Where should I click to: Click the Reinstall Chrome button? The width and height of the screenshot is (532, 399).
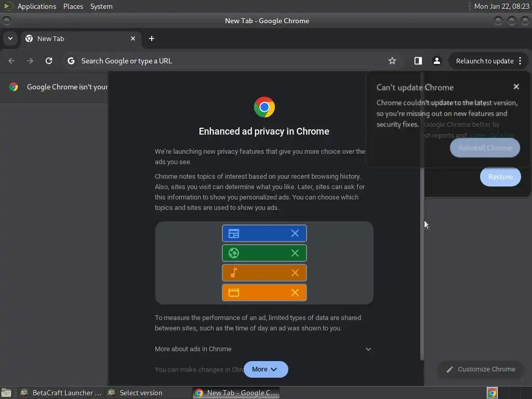click(x=485, y=148)
